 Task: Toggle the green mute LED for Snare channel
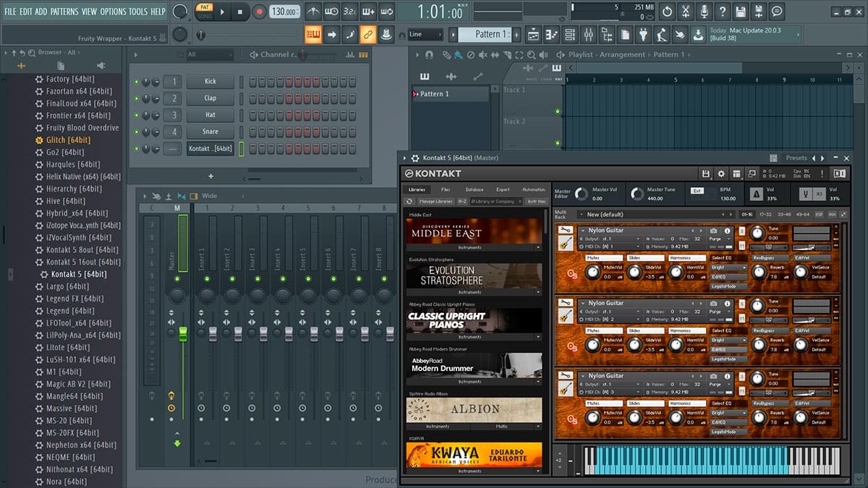[137, 132]
